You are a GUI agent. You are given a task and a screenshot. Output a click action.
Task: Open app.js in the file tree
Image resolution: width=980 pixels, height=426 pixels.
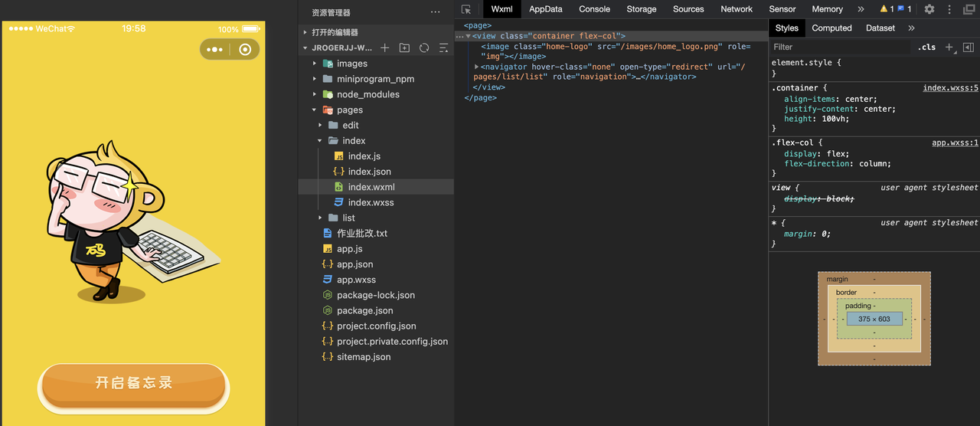point(376,249)
